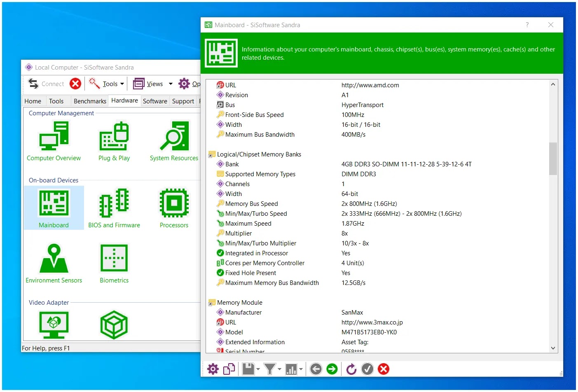The height and width of the screenshot is (392, 578).
Task: Click the http://www.amd.com URL value
Action: (370, 85)
